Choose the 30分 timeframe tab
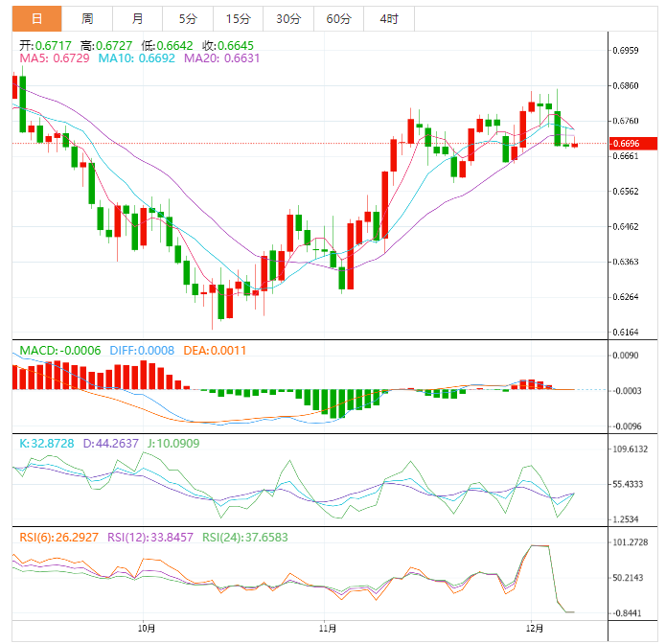 point(288,19)
